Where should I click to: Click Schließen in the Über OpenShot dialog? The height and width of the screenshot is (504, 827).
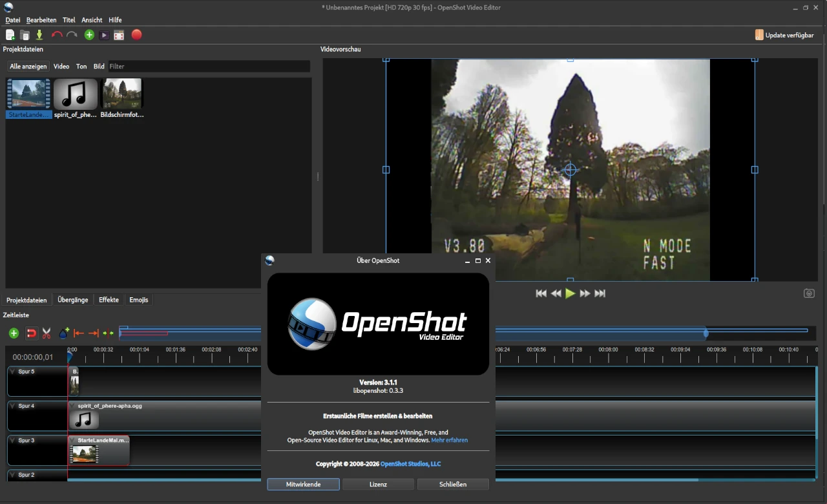point(453,484)
